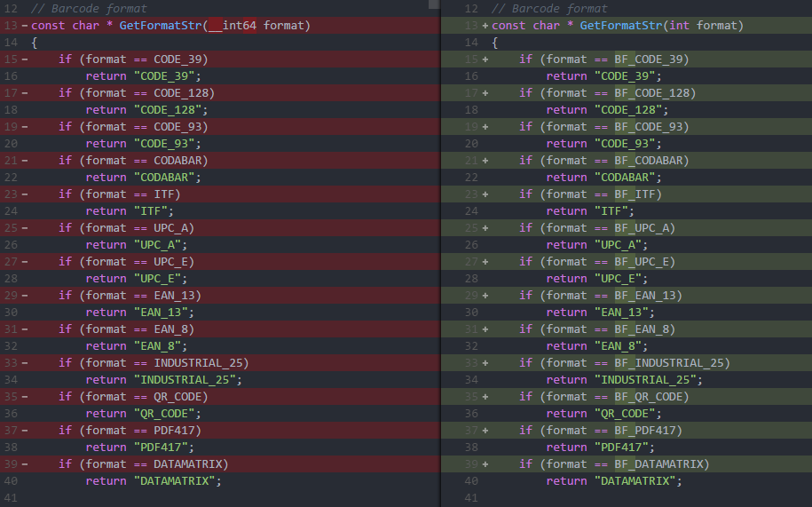Click line number 13 in left pane gutter

point(11,26)
